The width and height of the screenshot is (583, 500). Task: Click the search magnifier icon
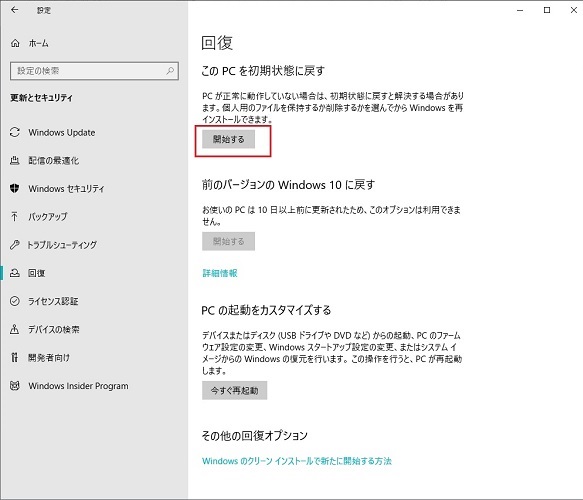pos(170,71)
